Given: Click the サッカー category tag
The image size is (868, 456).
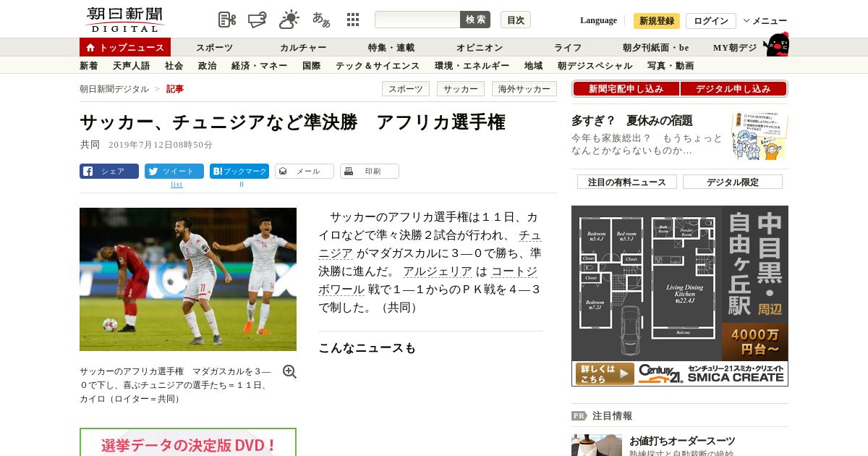Looking at the screenshot, I should 461,89.
